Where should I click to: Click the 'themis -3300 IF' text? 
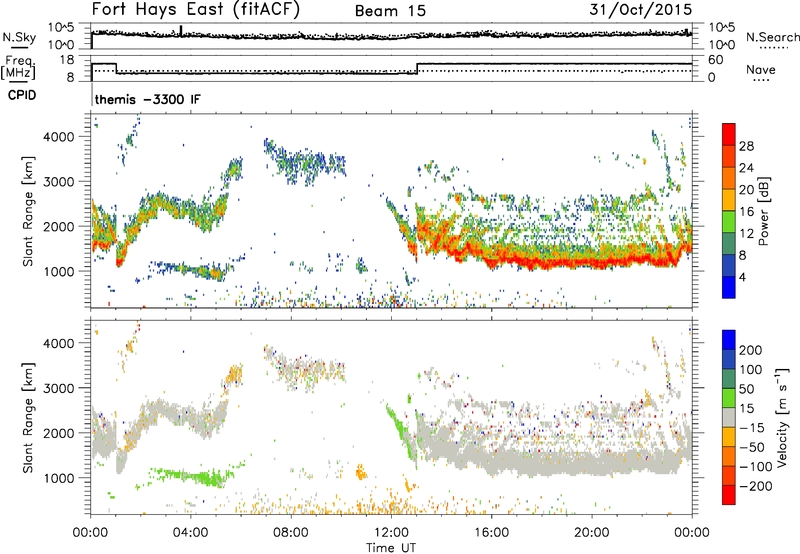147,99
